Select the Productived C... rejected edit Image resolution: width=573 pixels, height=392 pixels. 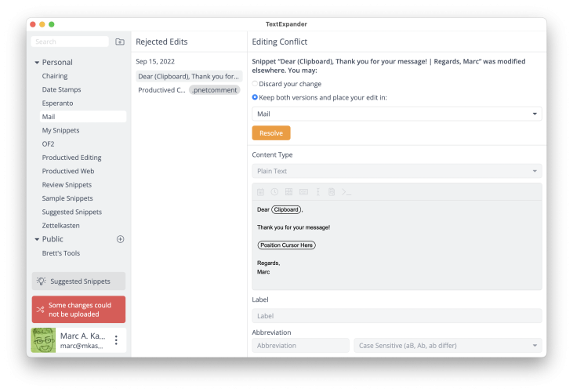pyautogui.click(x=161, y=90)
